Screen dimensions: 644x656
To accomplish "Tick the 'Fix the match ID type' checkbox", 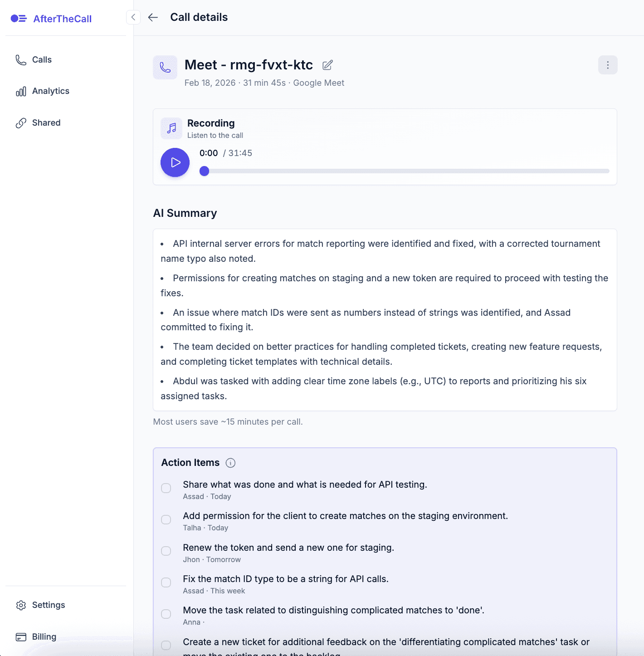I will click(x=166, y=583).
